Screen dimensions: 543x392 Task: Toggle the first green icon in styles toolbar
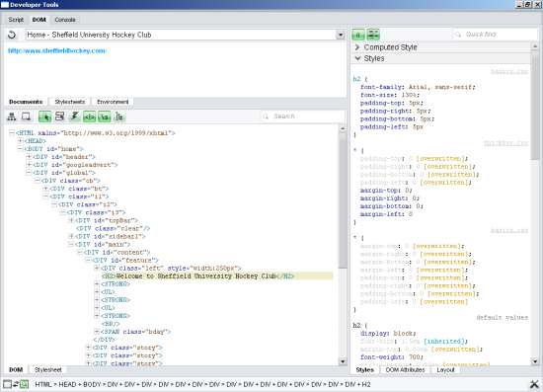pos(358,35)
